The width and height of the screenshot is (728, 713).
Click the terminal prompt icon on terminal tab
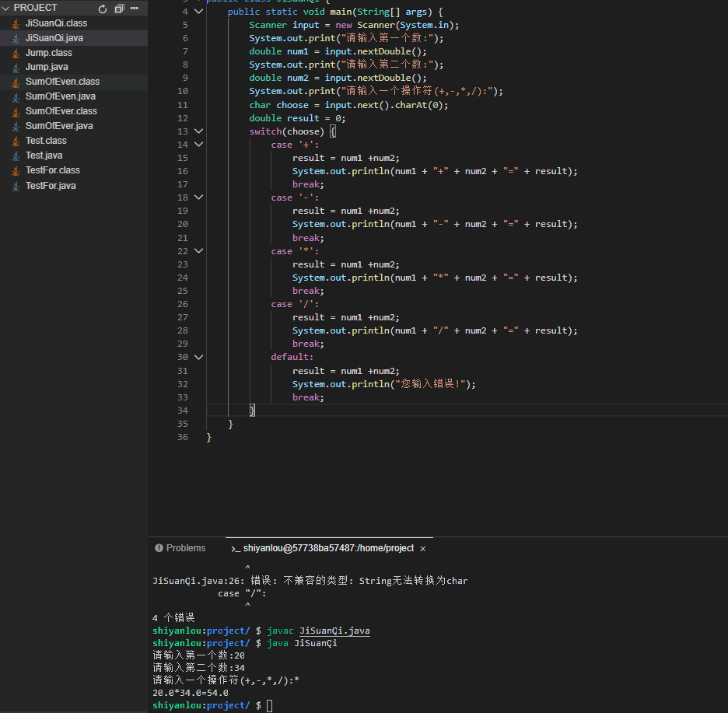236,549
